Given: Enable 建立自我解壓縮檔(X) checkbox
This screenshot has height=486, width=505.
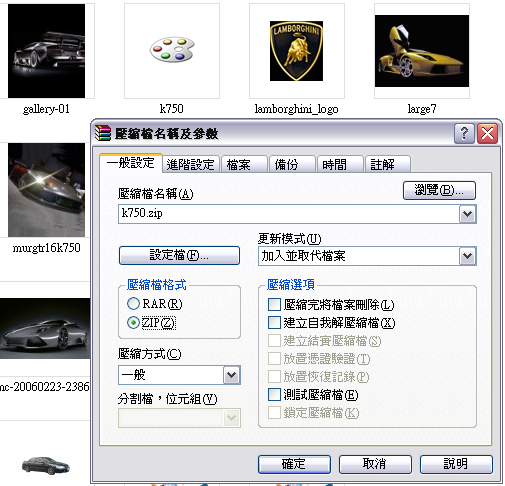Looking at the screenshot, I should pyautogui.click(x=331, y=323).
